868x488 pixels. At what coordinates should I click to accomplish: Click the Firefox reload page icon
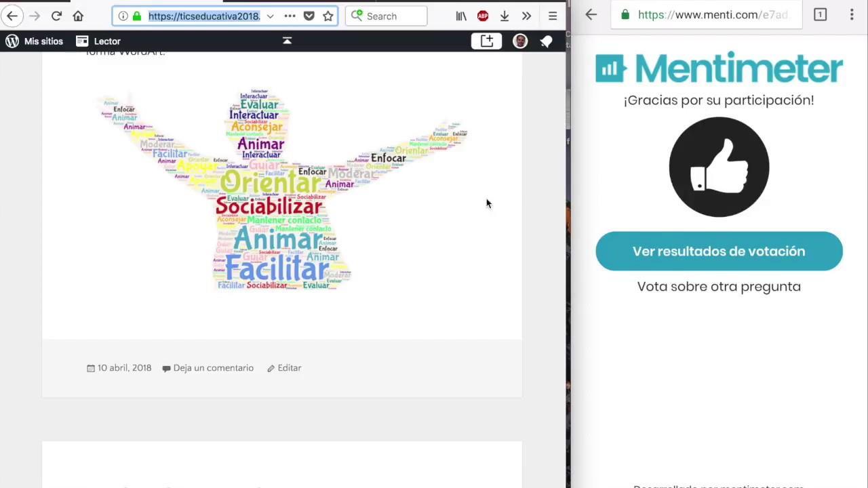[56, 16]
